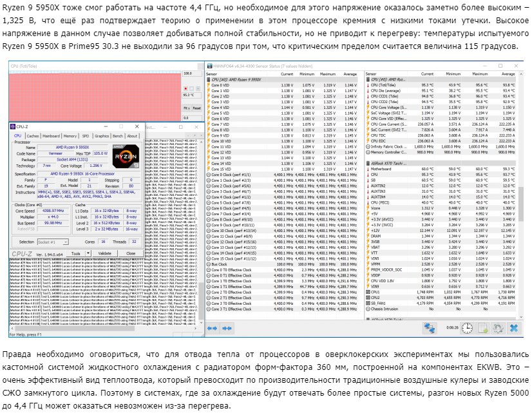
Task: Click the 100.0 maximum value field in graph
Action: [x=192, y=73]
